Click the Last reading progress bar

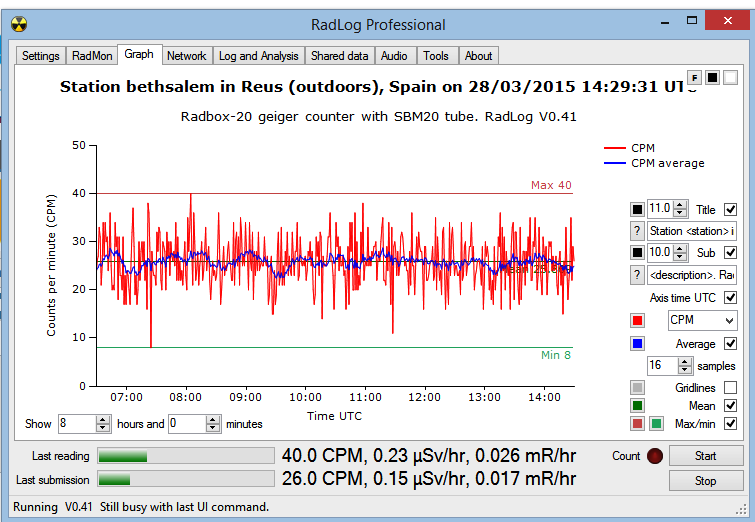point(186,456)
